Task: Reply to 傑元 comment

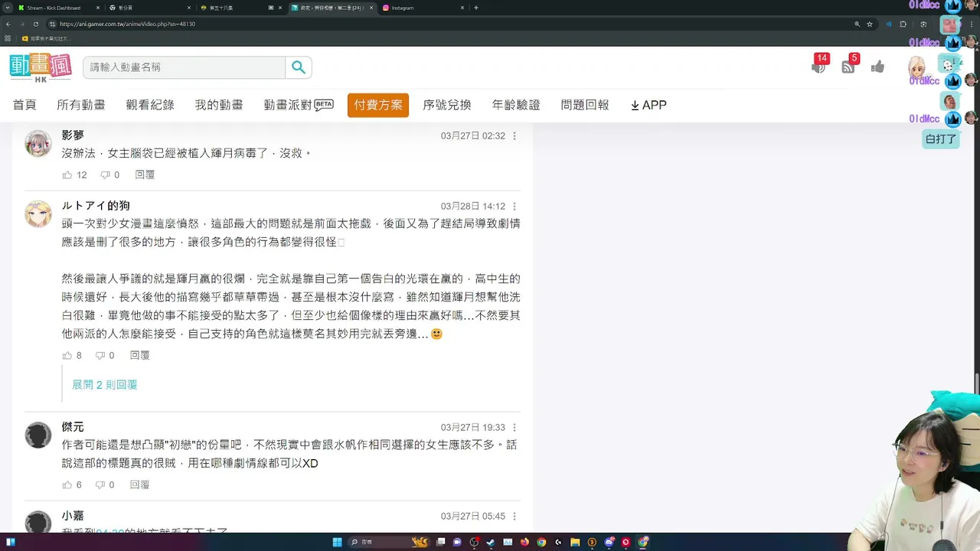Action: [139, 484]
